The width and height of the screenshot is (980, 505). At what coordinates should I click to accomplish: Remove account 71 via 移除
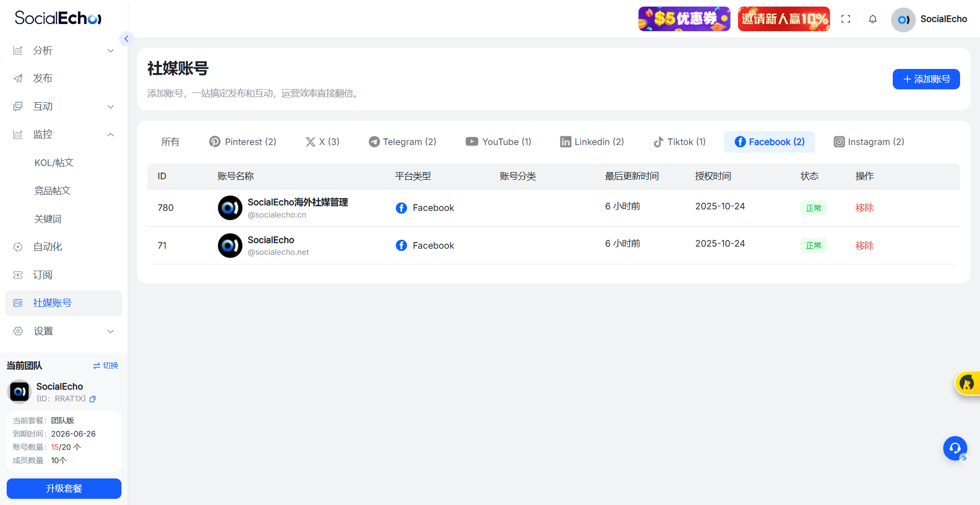click(x=865, y=246)
